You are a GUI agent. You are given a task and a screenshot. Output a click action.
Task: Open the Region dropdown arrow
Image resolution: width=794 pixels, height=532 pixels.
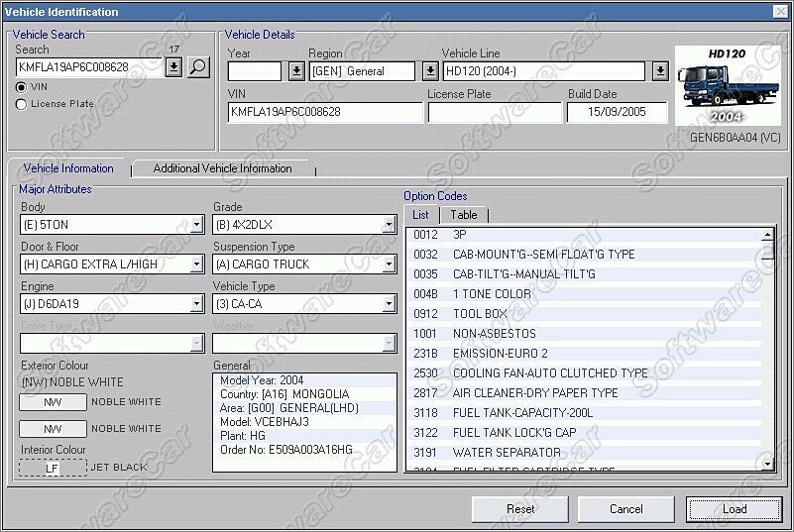coord(430,71)
